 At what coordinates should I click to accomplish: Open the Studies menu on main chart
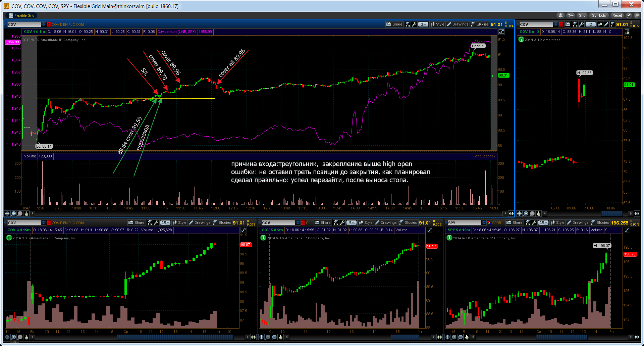tap(480, 24)
